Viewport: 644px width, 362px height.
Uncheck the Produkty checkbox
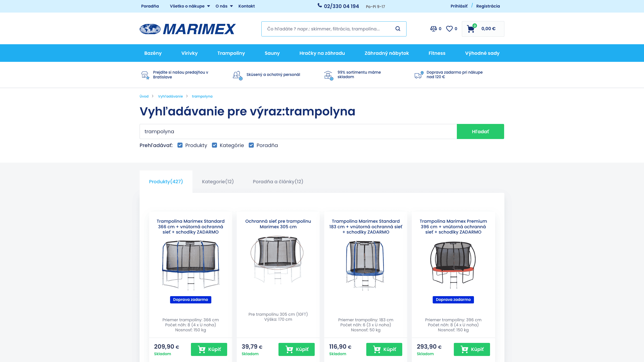tap(180, 145)
